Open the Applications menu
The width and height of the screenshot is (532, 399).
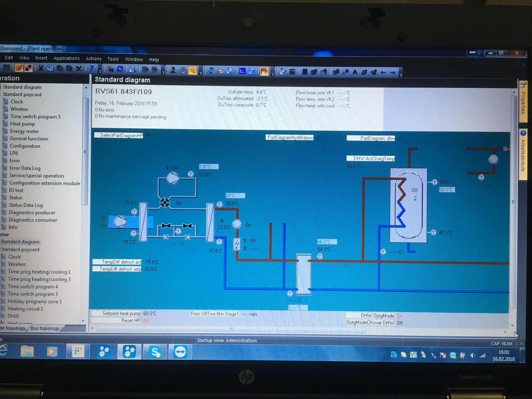coord(66,58)
